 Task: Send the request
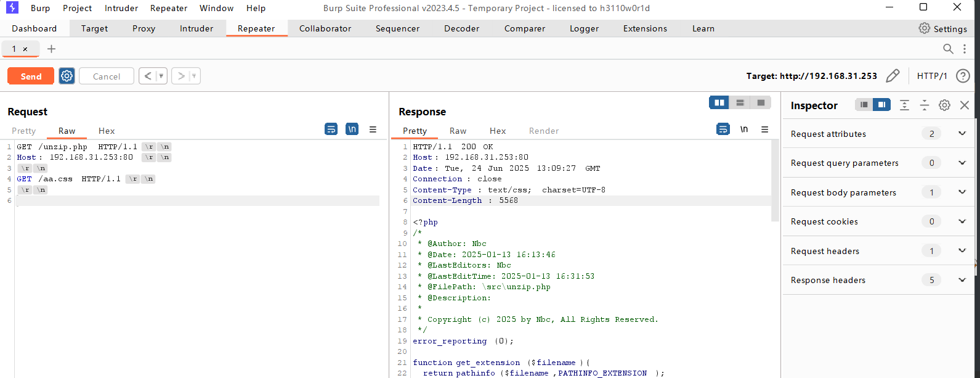31,76
